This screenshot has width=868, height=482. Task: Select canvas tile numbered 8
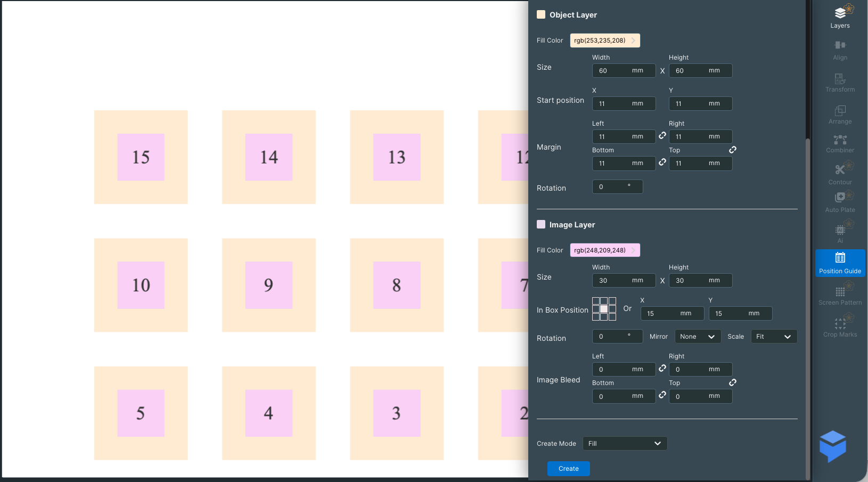pyautogui.click(x=397, y=285)
